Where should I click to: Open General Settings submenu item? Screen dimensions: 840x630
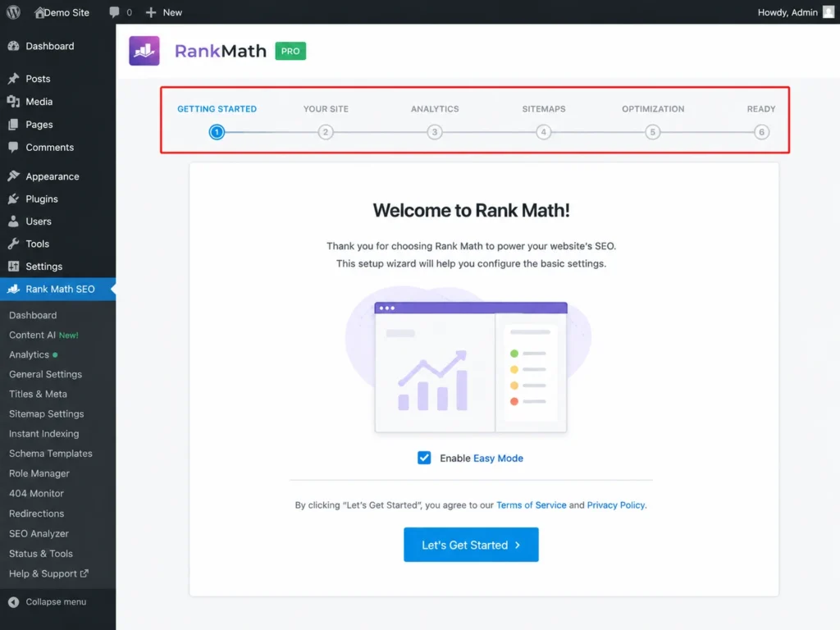coord(46,374)
